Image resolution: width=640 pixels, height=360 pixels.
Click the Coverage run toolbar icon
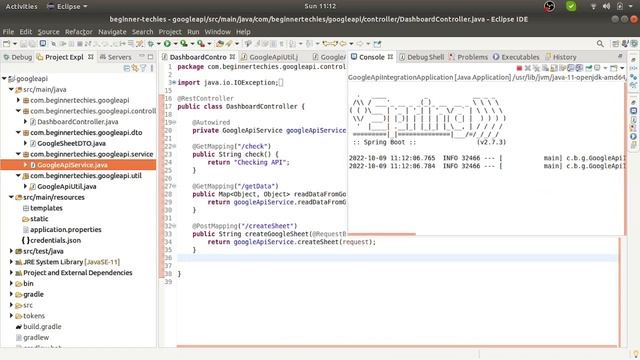click(x=184, y=44)
